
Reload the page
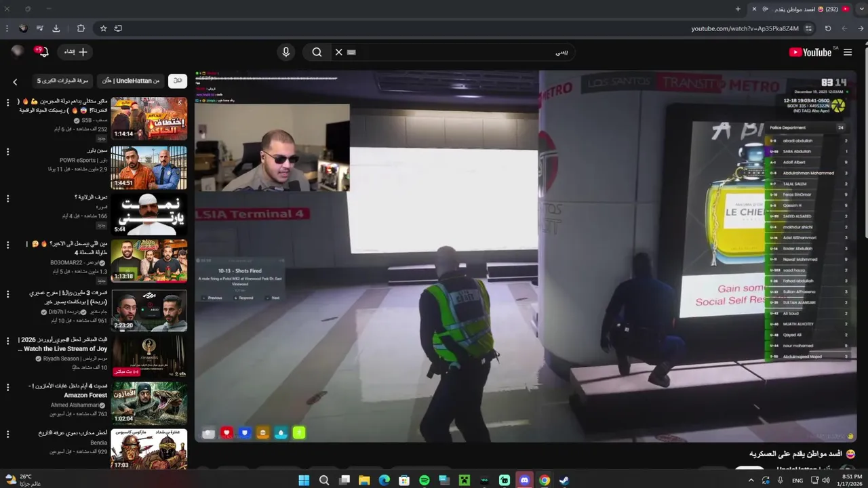click(828, 28)
